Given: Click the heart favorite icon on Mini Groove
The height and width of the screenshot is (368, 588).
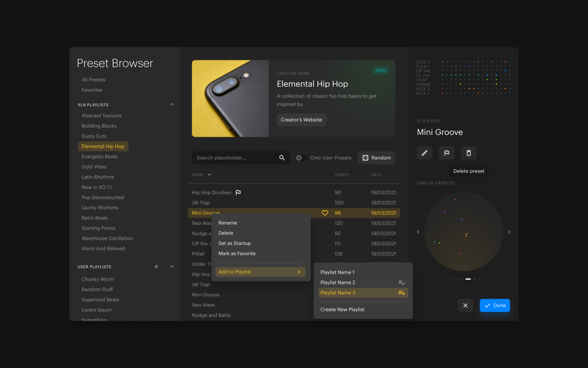Looking at the screenshot, I should pos(325,213).
